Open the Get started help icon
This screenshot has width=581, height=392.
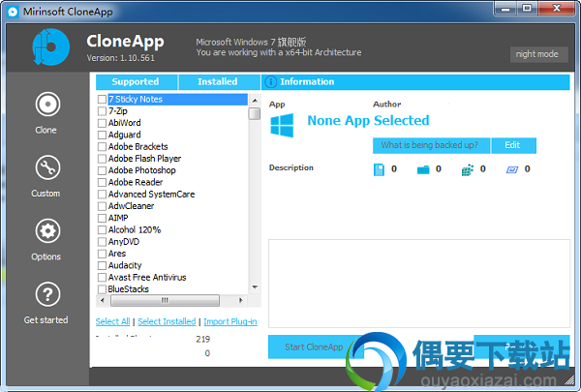click(x=47, y=294)
